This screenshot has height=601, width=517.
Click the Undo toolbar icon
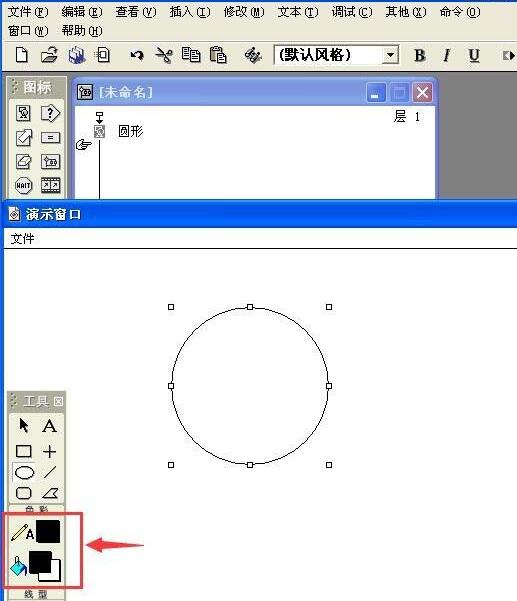[x=137, y=55]
